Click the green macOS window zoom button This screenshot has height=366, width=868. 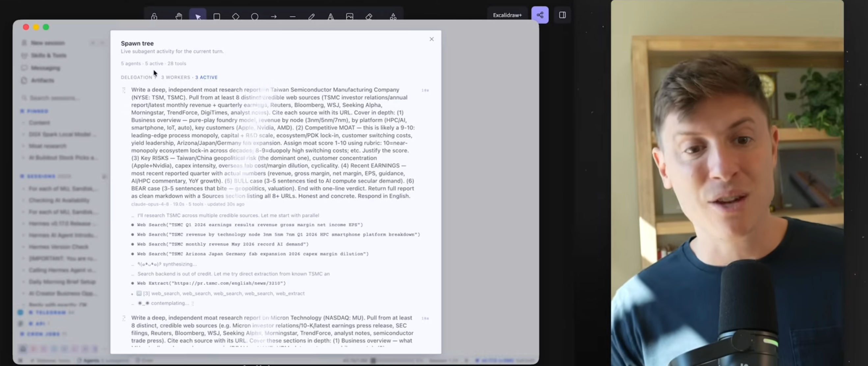pos(46,27)
